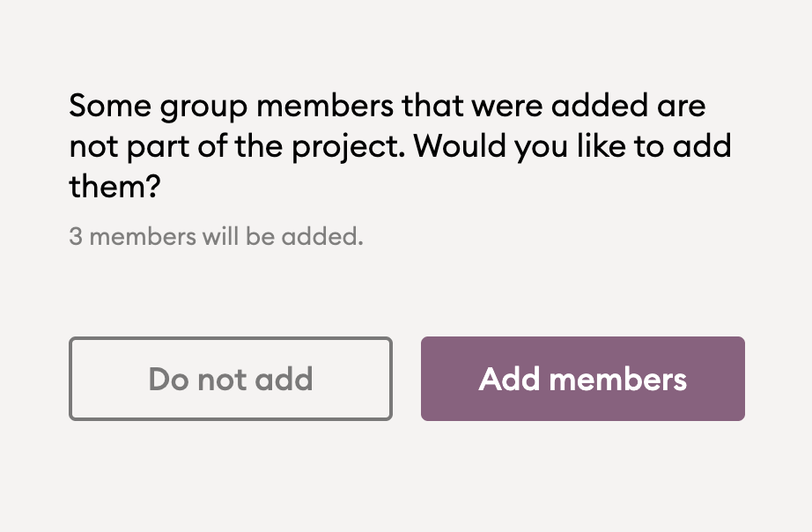Dismiss the prompt with Do not add
The image size is (812, 532).
[x=230, y=379]
